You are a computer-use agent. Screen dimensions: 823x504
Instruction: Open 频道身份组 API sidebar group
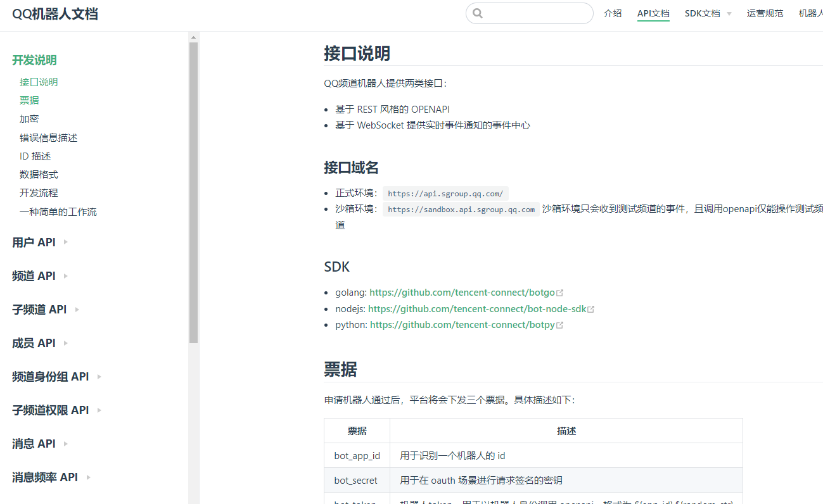(x=51, y=376)
